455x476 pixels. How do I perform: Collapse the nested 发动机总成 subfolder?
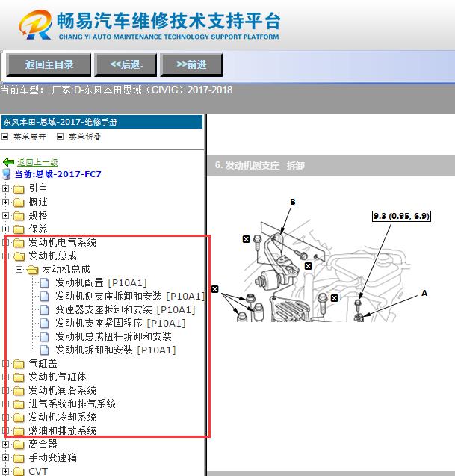coord(19,269)
